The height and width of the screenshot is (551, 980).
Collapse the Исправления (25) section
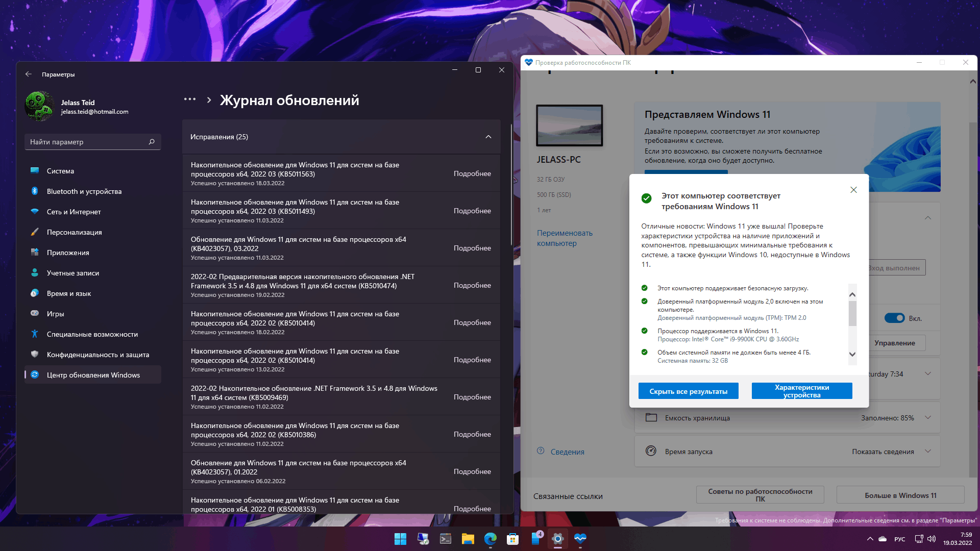pos(488,137)
